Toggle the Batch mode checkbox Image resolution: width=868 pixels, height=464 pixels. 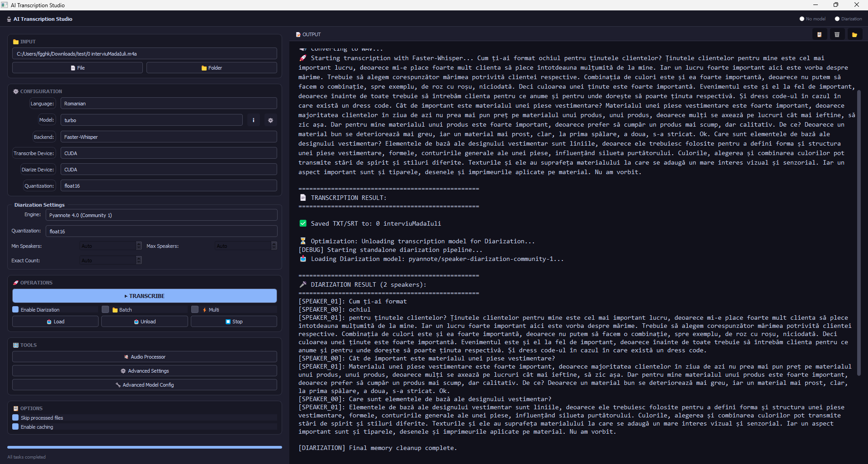105,310
